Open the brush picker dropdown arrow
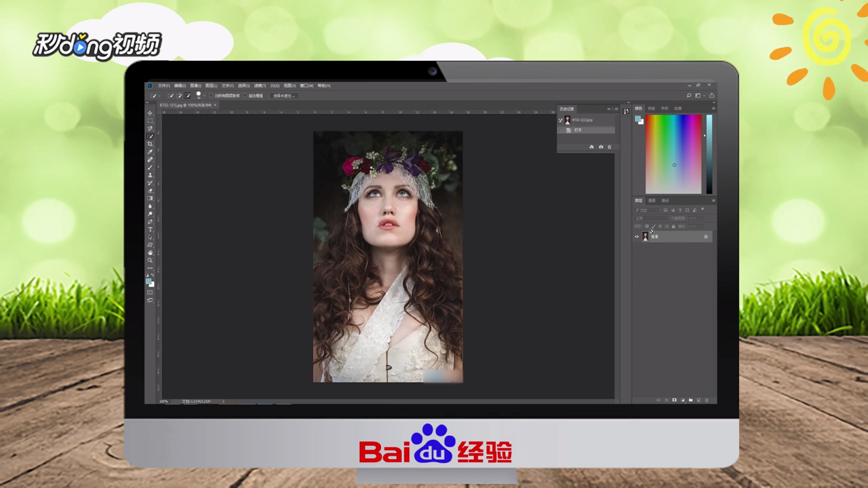Image resolution: width=868 pixels, height=488 pixels. pos(204,96)
